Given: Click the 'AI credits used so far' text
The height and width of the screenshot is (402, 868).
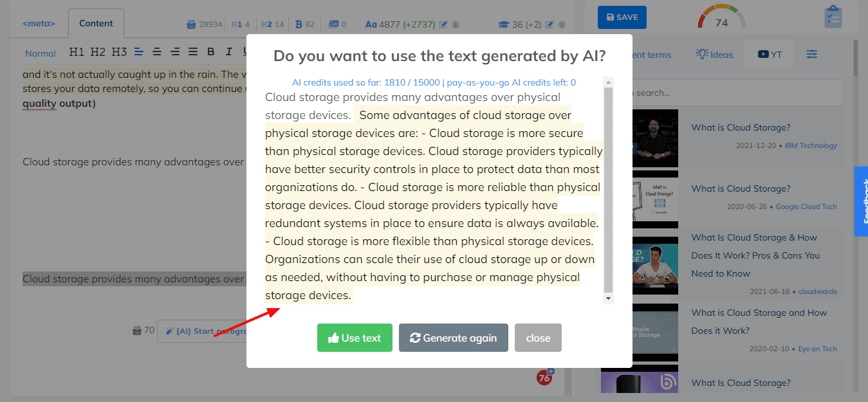Looking at the screenshot, I should 366,82.
